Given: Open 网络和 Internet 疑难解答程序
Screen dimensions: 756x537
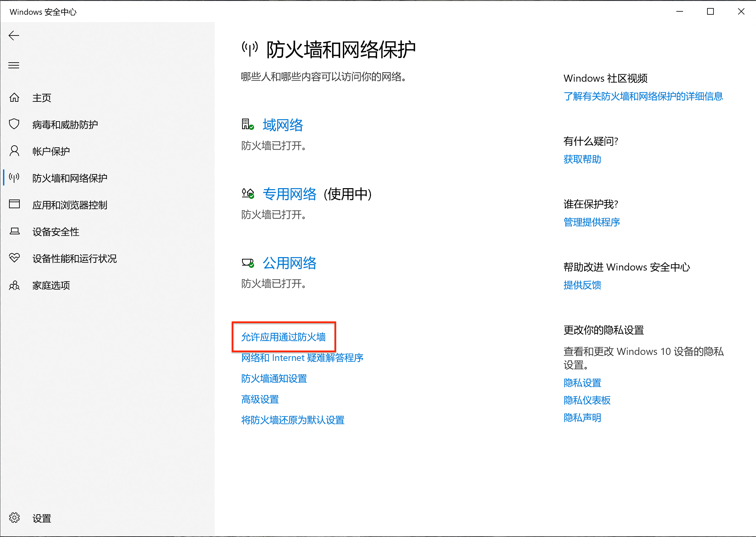Looking at the screenshot, I should coord(302,358).
